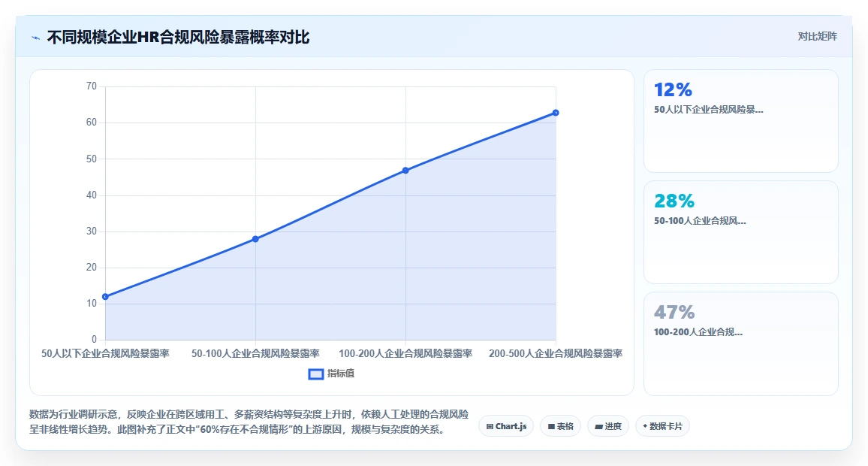Click the footnote starting 数据为行业调研示意
Image resolution: width=868 pixels, height=466 pixels.
(249, 422)
